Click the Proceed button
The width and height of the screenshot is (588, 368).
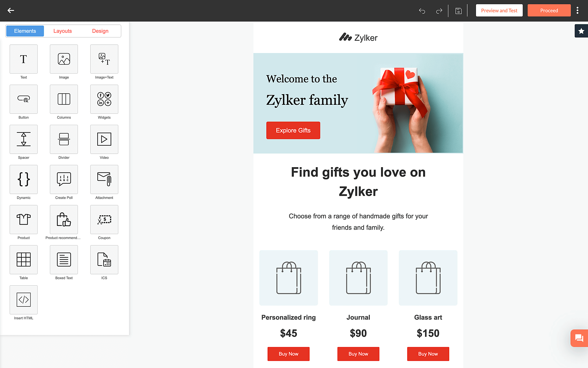[549, 11]
